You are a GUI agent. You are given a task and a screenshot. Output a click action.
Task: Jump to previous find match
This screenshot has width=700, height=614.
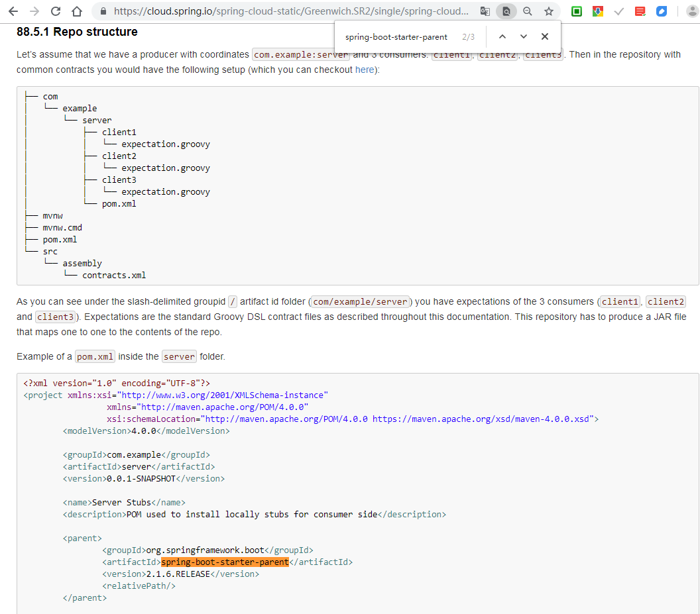tap(502, 36)
